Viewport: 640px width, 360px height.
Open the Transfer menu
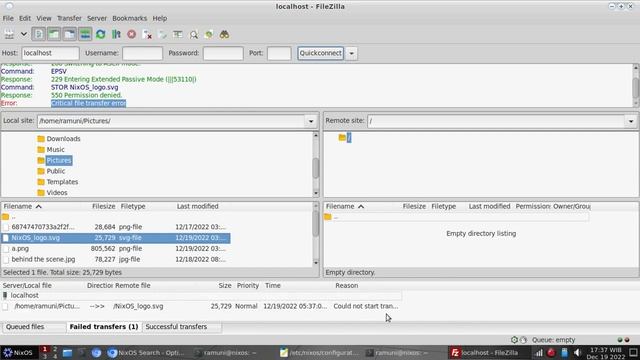click(69, 18)
